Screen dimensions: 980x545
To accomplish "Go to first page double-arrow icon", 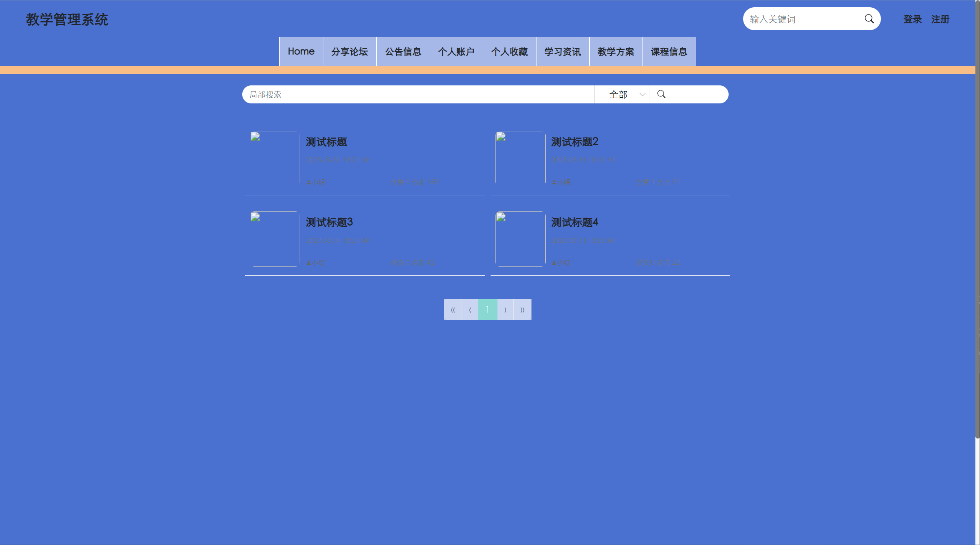I will click(453, 309).
